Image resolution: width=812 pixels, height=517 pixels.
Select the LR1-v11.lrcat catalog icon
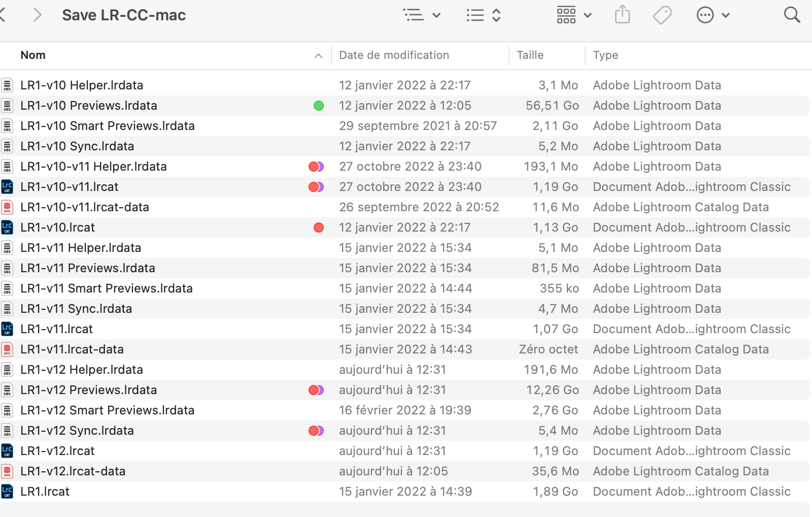(7, 329)
